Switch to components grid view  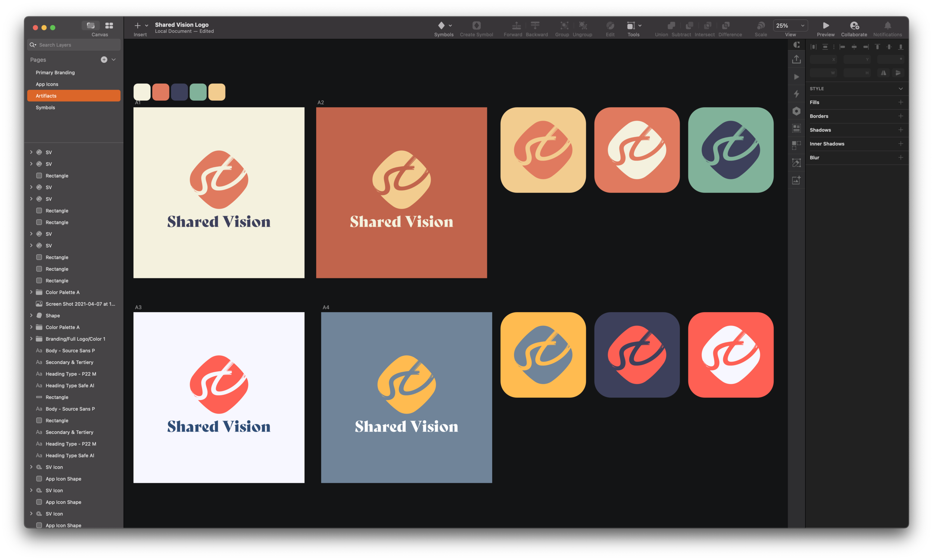point(109,25)
